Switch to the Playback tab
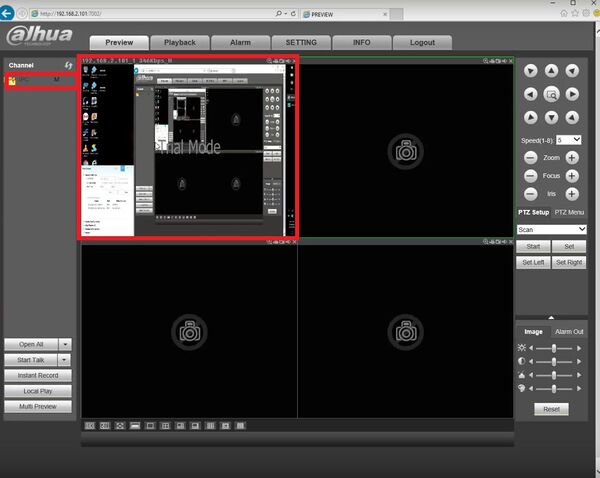This screenshot has height=478, width=600. coord(180,43)
